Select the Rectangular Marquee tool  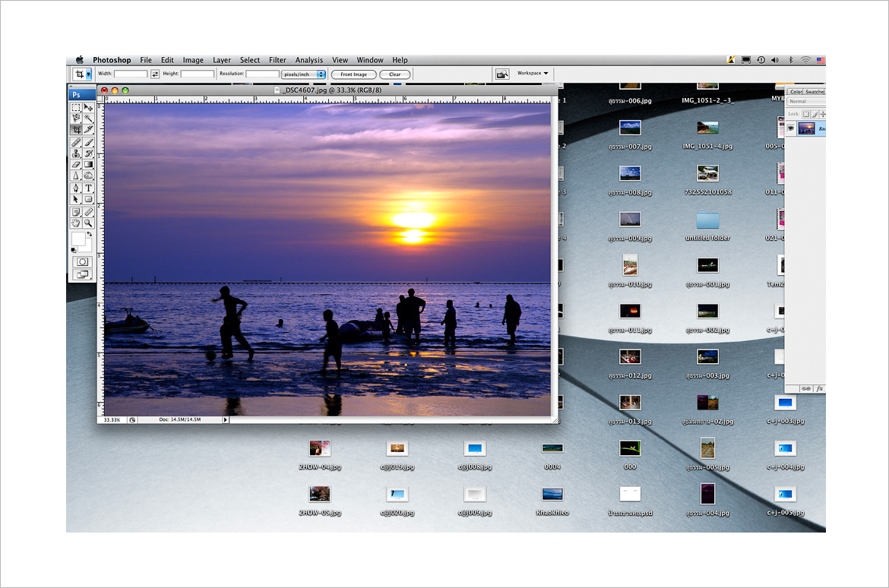click(x=76, y=108)
